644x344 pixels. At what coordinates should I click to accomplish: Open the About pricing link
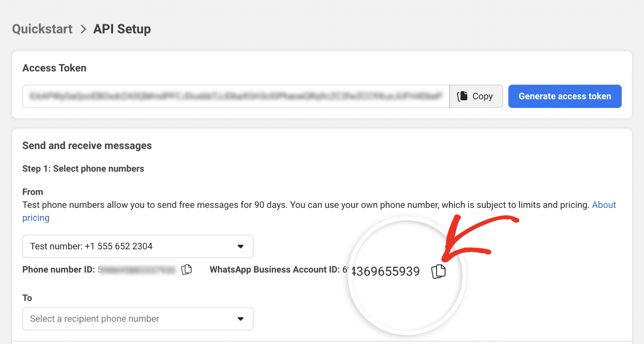point(604,205)
